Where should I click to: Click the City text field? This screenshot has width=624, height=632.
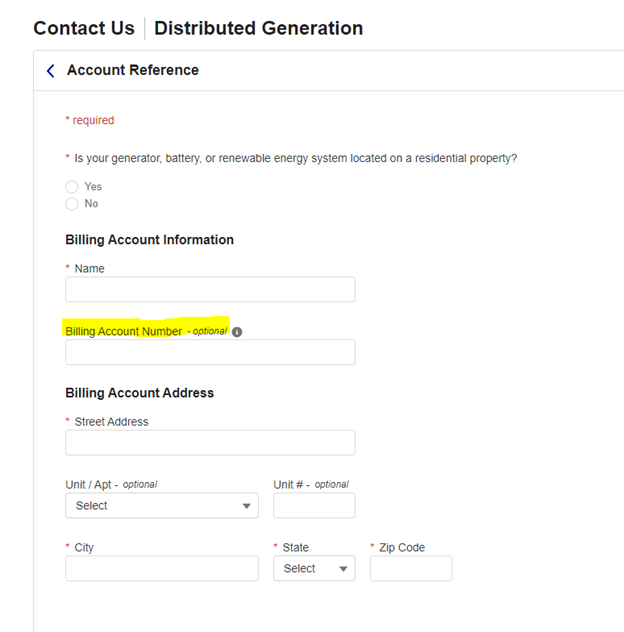coord(161,569)
